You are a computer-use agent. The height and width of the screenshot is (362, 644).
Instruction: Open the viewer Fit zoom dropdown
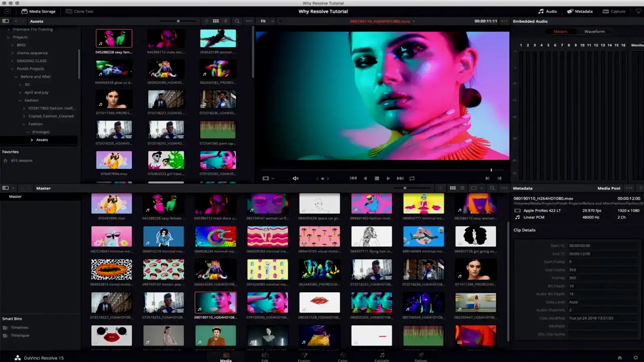tap(267, 21)
